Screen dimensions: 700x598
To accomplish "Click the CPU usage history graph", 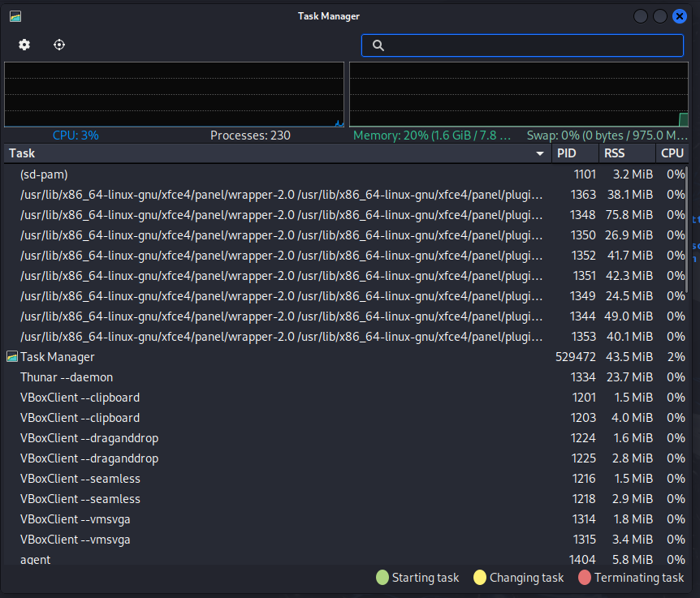I will 174,94.
